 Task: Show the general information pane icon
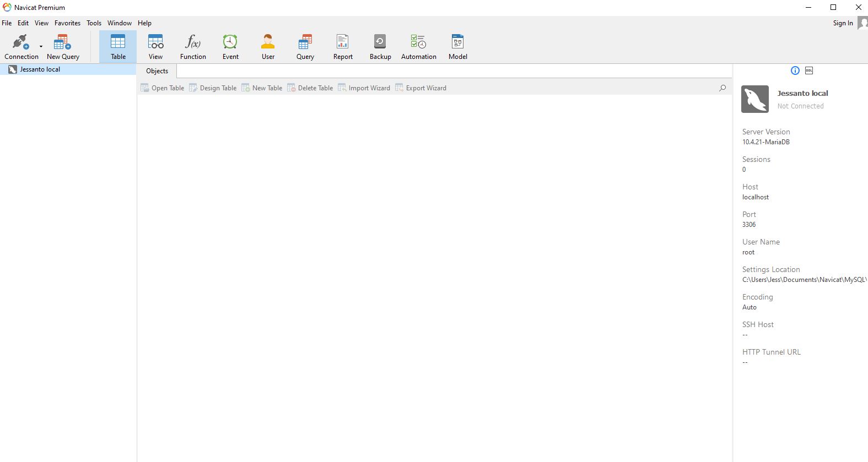pyautogui.click(x=795, y=70)
